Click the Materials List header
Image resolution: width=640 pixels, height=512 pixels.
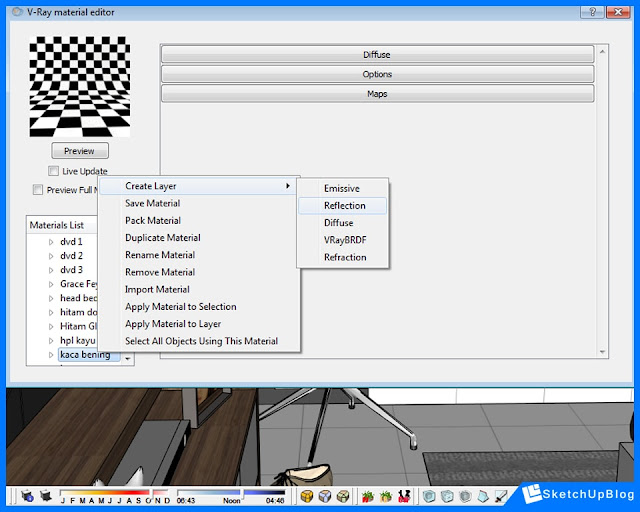coord(57,225)
